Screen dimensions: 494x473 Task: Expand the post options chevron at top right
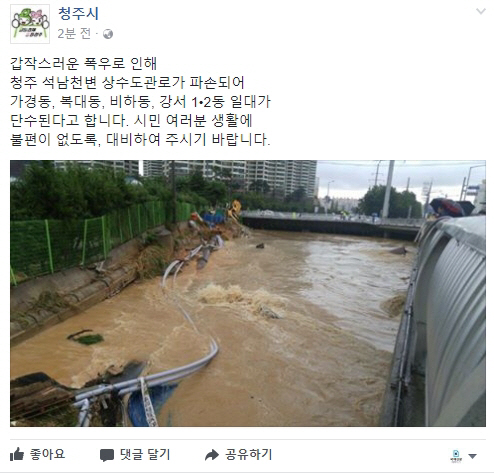pos(481,11)
